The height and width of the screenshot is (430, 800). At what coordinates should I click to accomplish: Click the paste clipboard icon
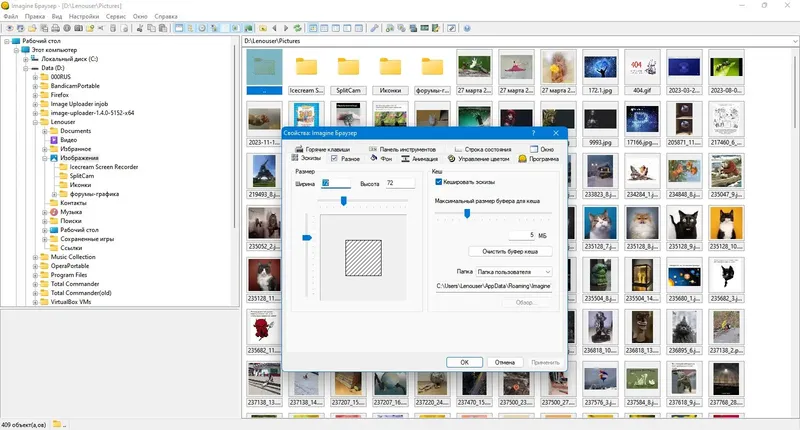pos(162,28)
